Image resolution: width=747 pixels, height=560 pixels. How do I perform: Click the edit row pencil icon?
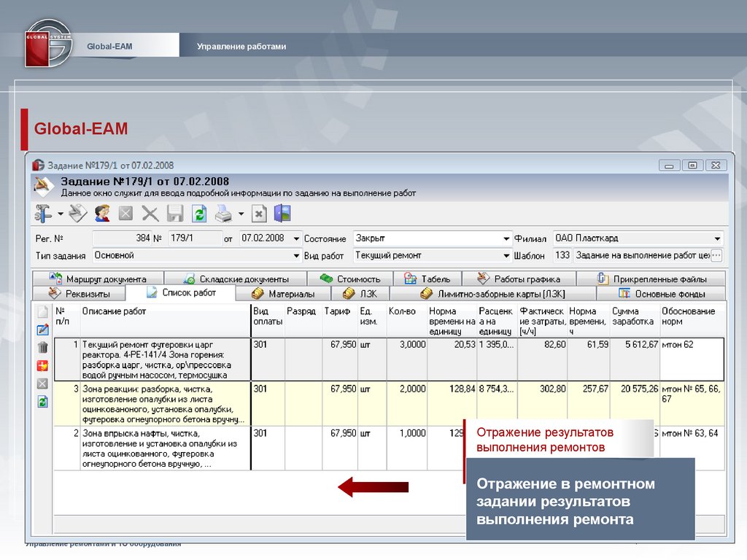[43, 330]
